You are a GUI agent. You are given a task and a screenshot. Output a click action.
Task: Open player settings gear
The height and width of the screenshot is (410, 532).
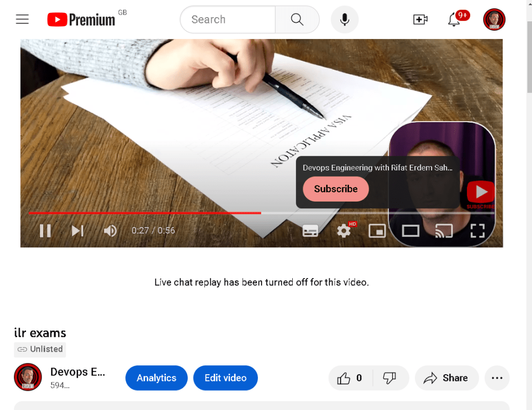coord(344,231)
